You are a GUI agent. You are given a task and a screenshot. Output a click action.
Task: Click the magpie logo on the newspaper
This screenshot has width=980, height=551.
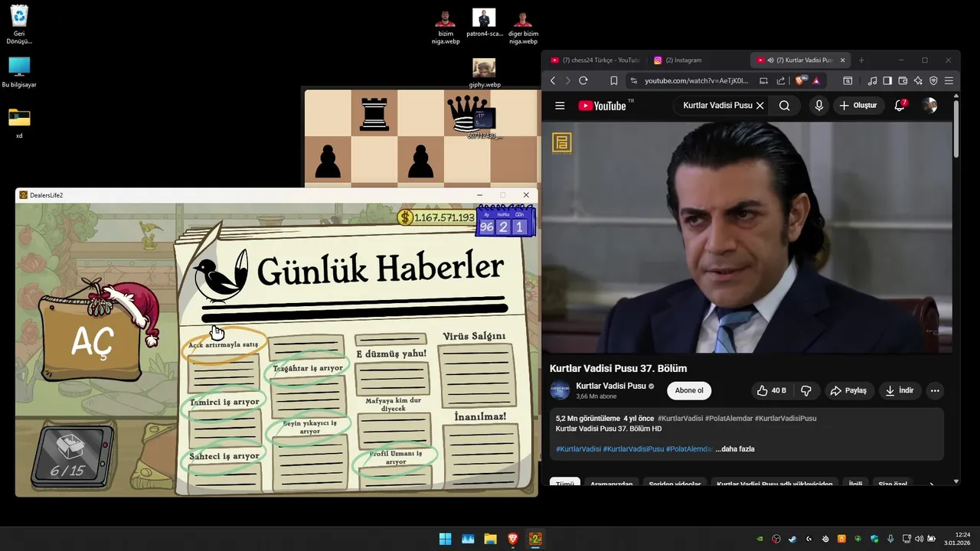220,275
